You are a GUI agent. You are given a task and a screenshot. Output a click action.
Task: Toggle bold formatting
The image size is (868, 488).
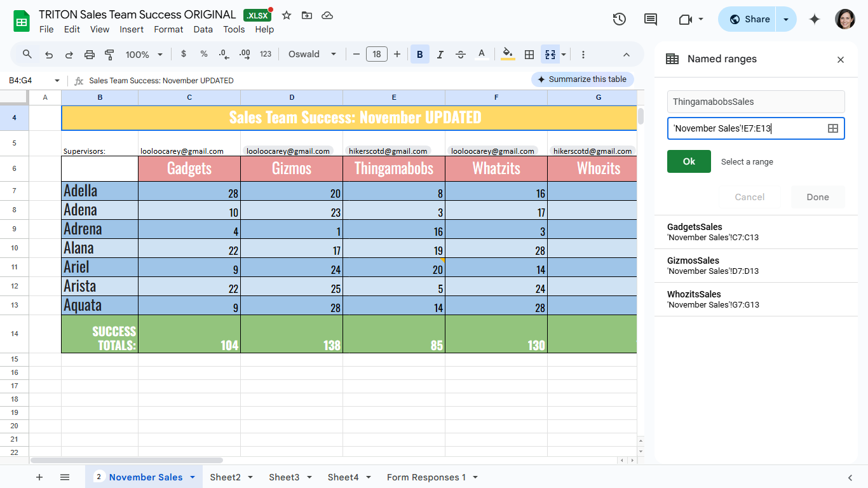(x=419, y=55)
